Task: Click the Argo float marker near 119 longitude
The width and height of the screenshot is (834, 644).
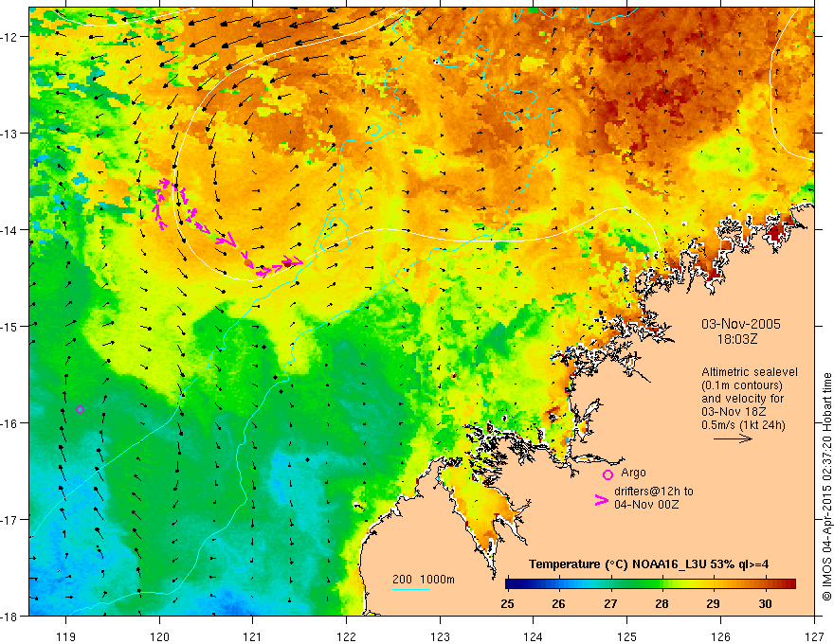Action: click(80, 409)
